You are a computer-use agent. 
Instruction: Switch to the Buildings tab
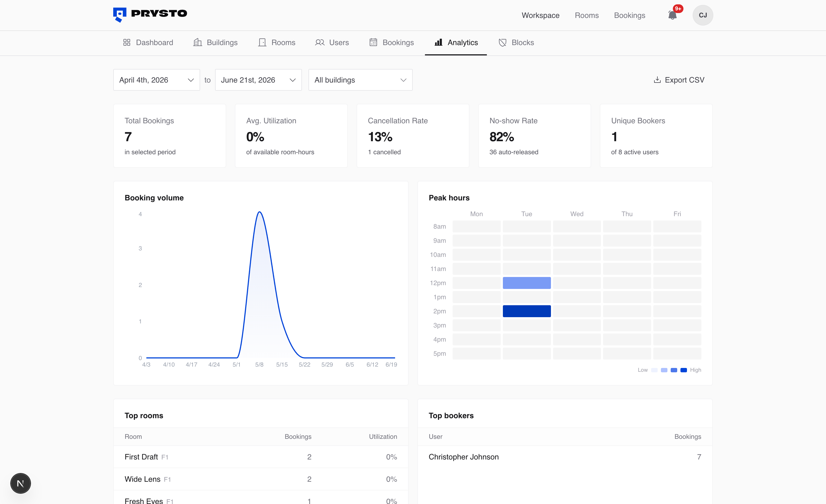pos(215,43)
